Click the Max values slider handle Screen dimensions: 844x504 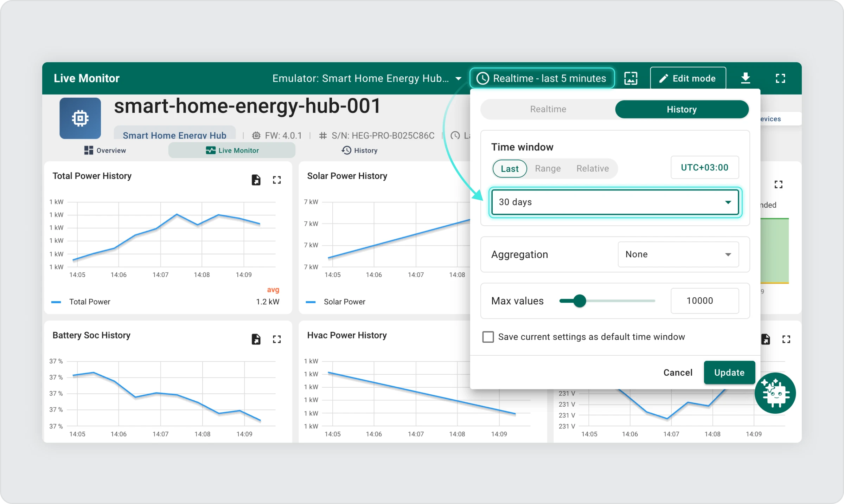tap(580, 301)
